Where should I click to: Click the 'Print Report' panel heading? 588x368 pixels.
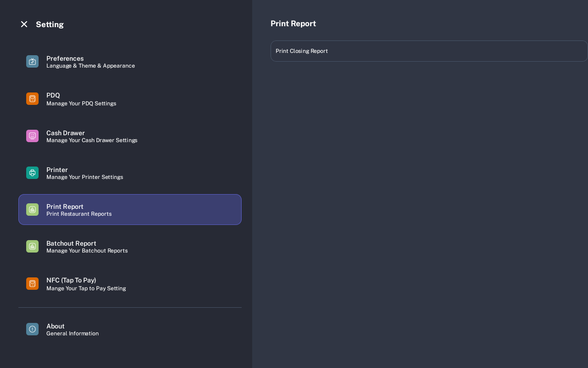pyautogui.click(x=293, y=23)
